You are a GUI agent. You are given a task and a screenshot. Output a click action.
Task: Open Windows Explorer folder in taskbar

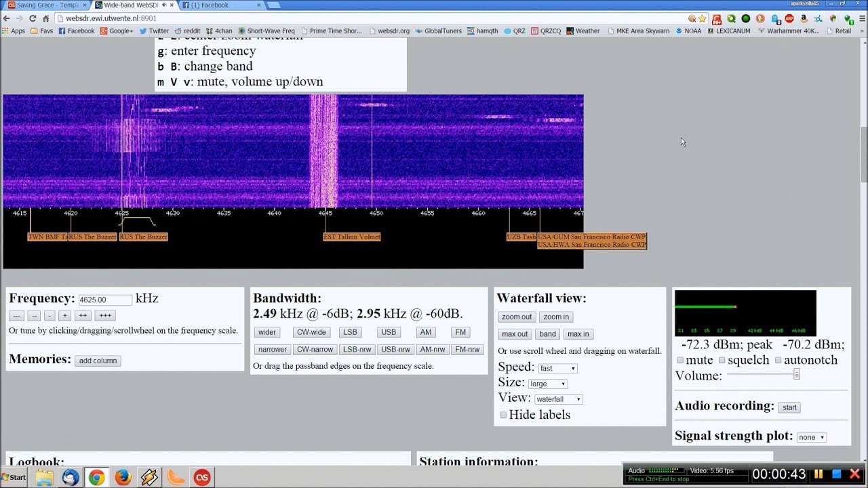click(x=44, y=477)
